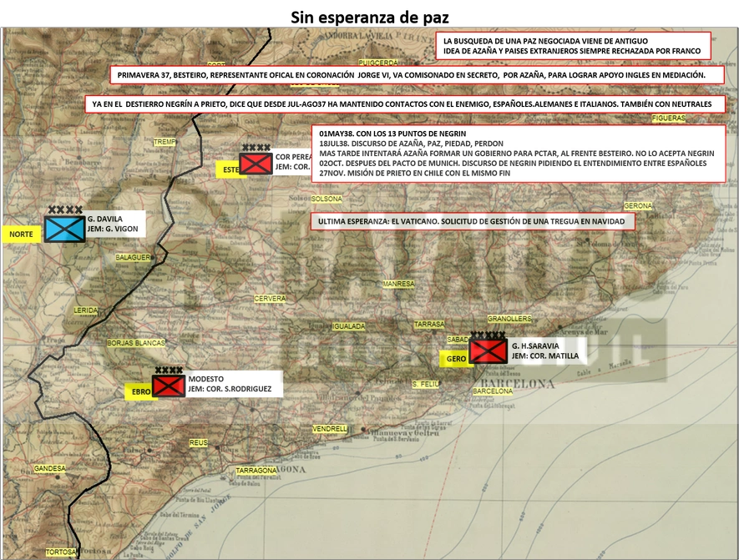The image size is (739, 560).
Task: Click the '01MAY38. CON LOS 13 PUNTOS DE NEGRIN' line
Action: tap(392, 134)
